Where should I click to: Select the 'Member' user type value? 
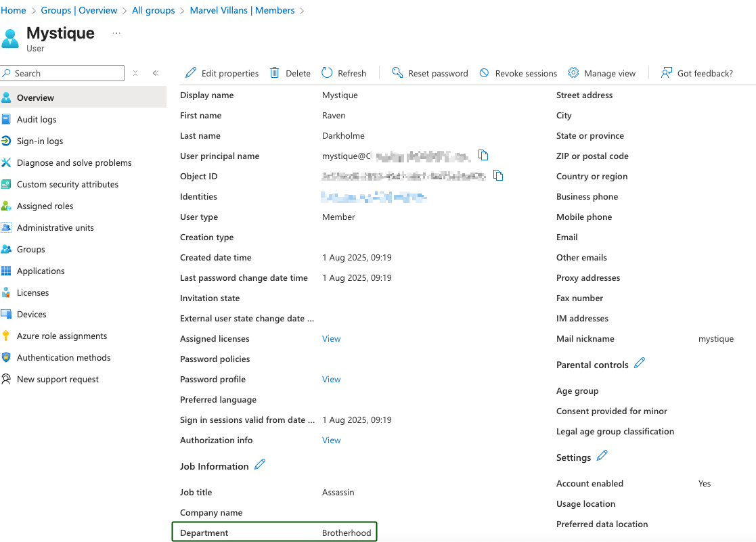pos(338,217)
